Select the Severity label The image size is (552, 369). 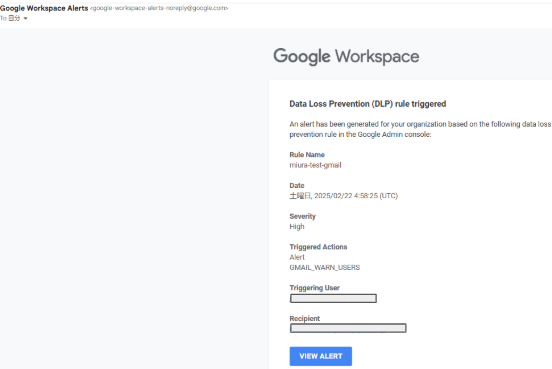302,216
